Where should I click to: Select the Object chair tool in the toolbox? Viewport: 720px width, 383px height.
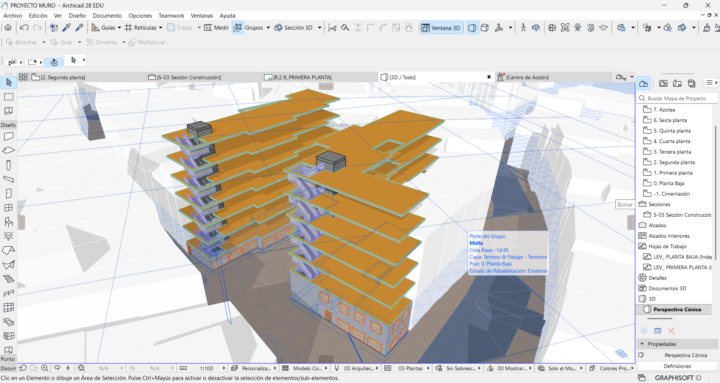(8, 222)
